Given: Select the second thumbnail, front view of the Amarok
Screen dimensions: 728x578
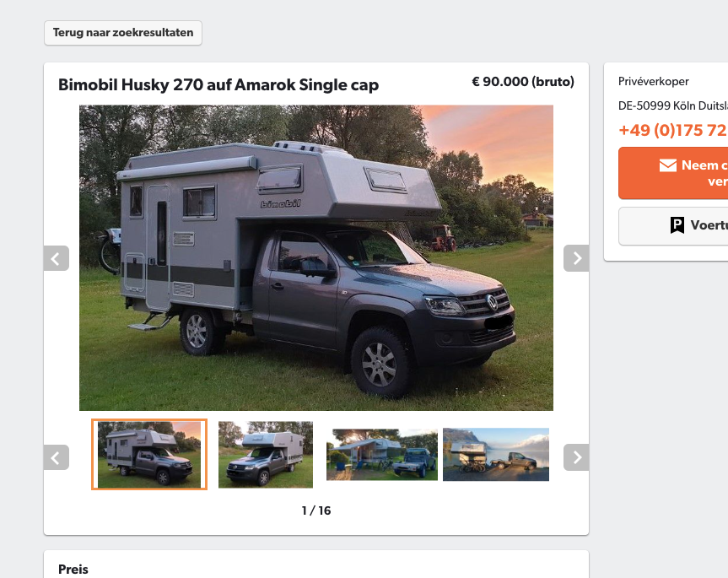Looking at the screenshot, I should tap(266, 455).
